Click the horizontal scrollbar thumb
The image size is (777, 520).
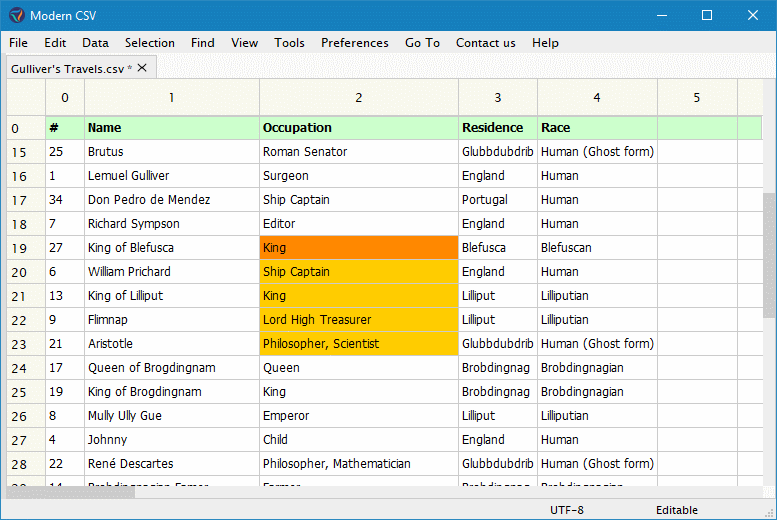[71, 492]
